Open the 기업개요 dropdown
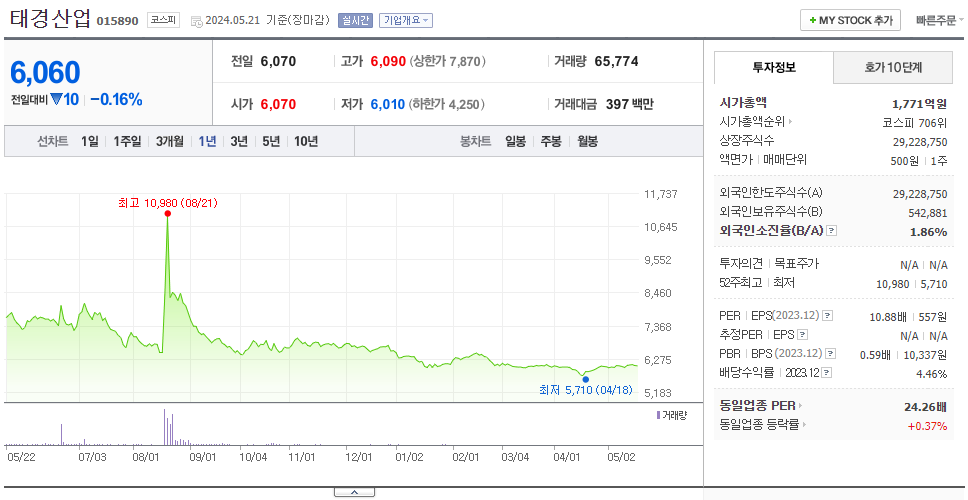This screenshot has height=500, width=968. coord(406,20)
